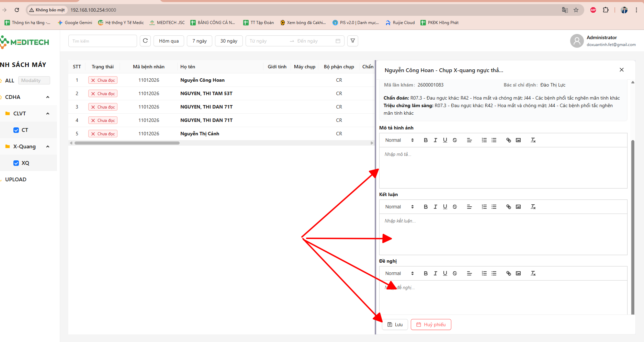Open the UPLOAD menu item
Image resolution: width=644 pixels, height=342 pixels.
tap(16, 179)
